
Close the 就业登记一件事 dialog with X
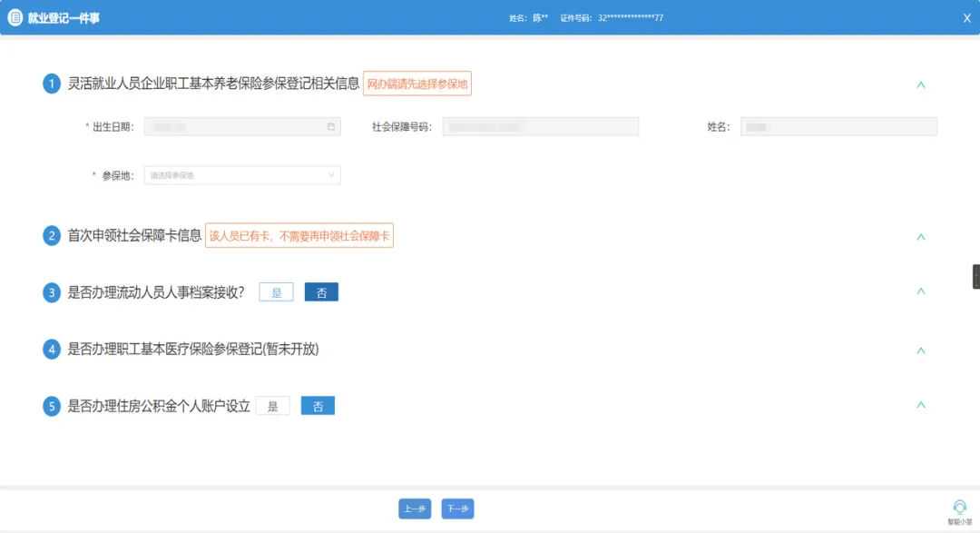[966, 18]
